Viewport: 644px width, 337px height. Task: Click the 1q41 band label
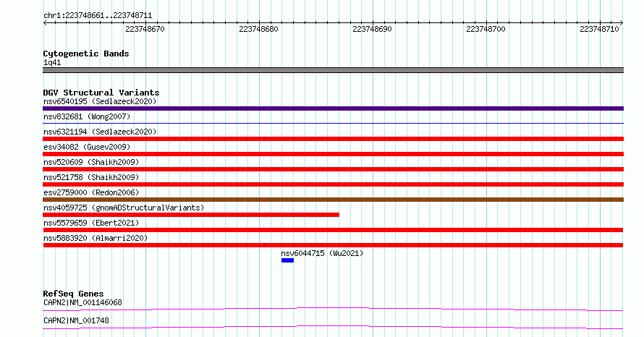(52, 62)
